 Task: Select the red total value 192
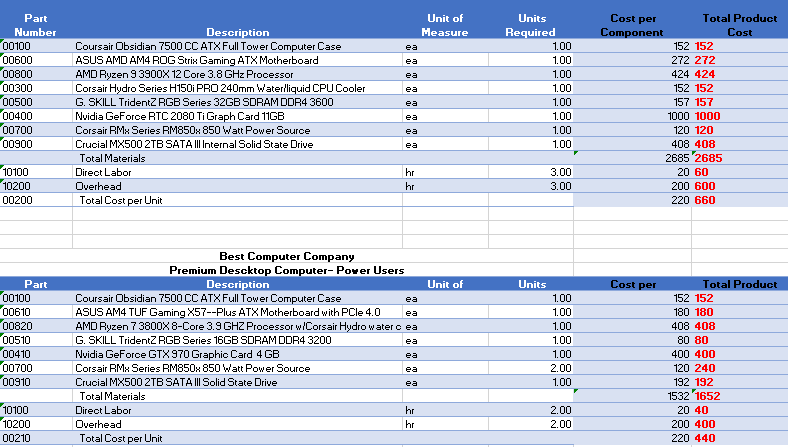704,382
